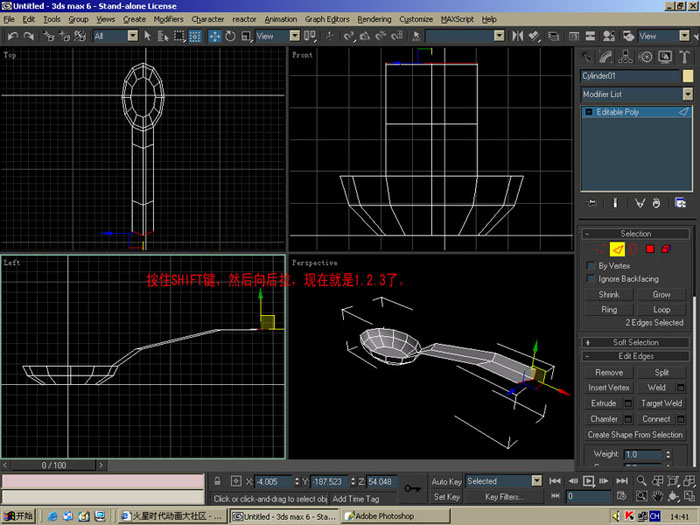700x525 pixels.
Task: Open the Modifiers menu
Action: click(168, 19)
